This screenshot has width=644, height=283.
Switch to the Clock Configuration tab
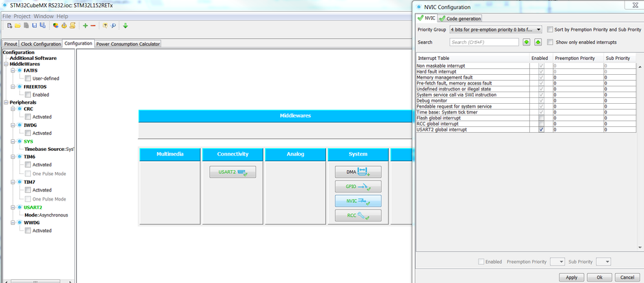(41, 44)
